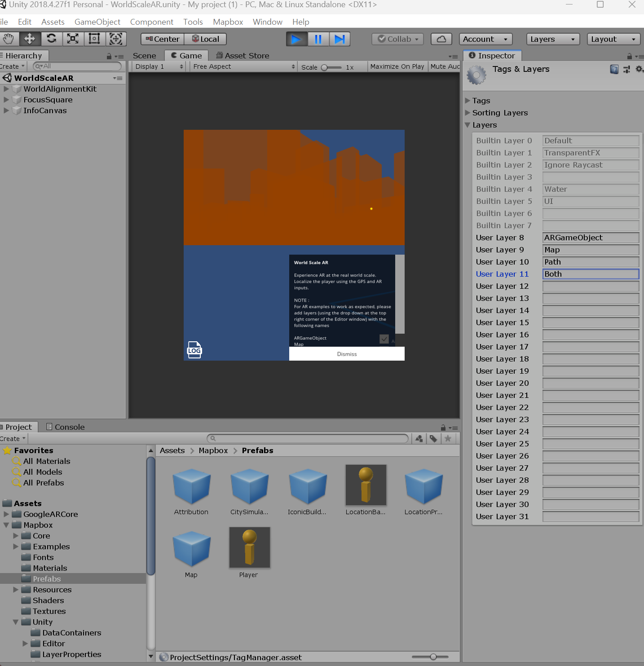Click the Hierarchy search field
Viewport: 644px width, 666px height.
click(x=77, y=66)
